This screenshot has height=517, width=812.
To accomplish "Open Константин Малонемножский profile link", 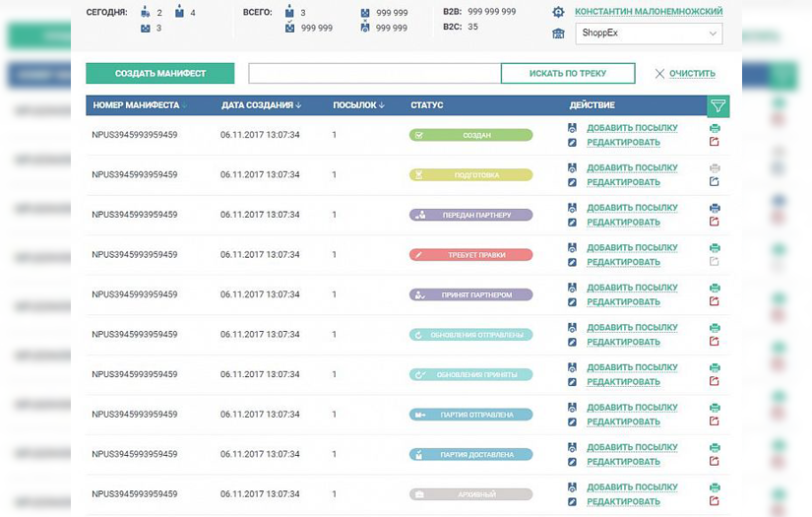I will (649, 12).
